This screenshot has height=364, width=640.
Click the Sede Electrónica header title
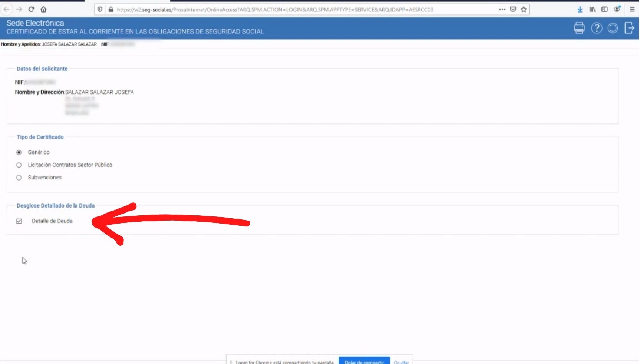pos(35,23)
